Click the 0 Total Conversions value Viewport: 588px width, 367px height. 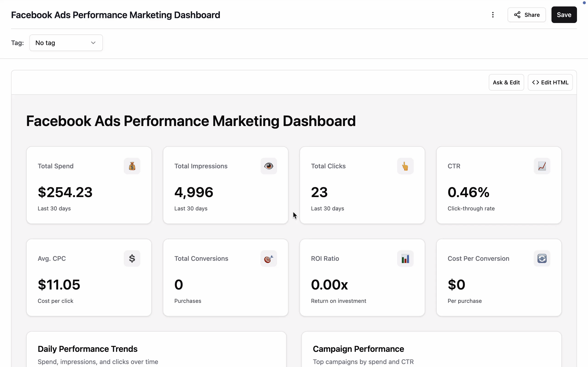tap(179, 285)
